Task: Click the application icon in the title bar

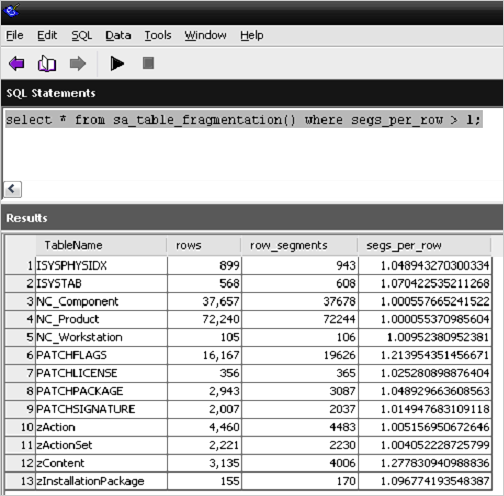Action: [x=12, y=10]
